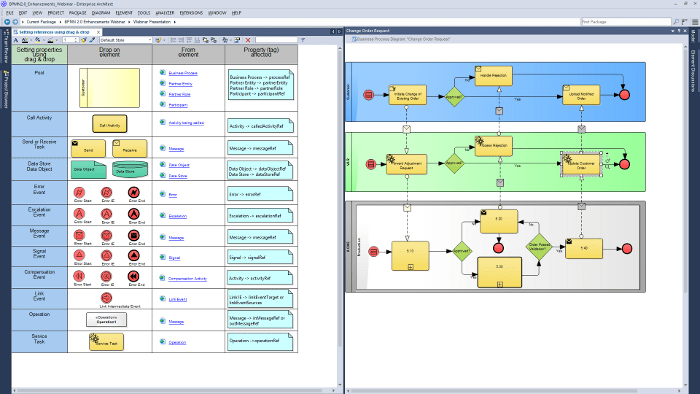
Task: Click the save style icon next to Default Style
Action: 158,40
